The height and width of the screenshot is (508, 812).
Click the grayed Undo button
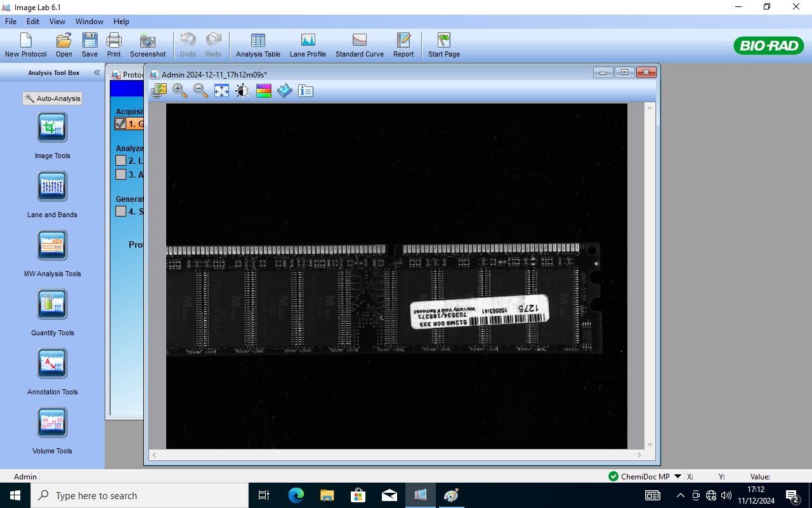188,45
